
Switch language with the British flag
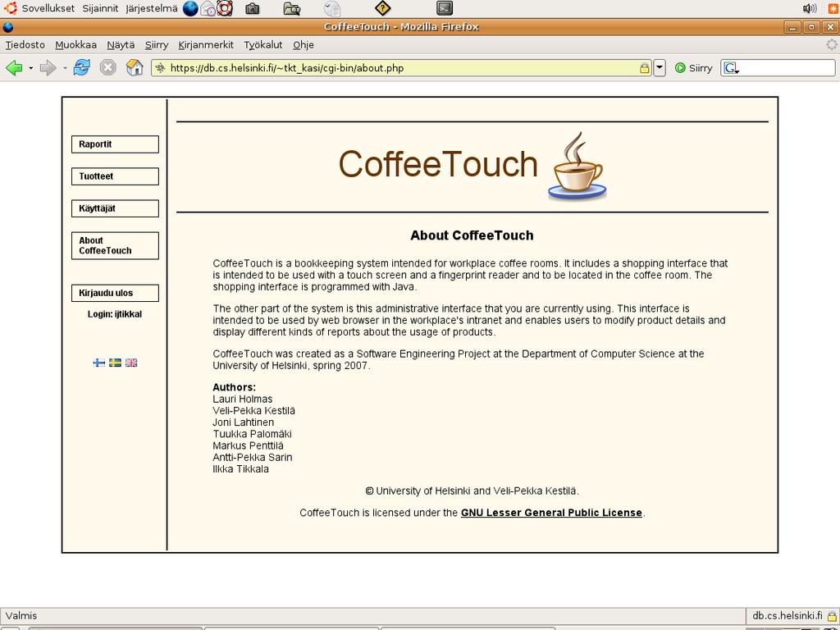[x=131, y=363]
